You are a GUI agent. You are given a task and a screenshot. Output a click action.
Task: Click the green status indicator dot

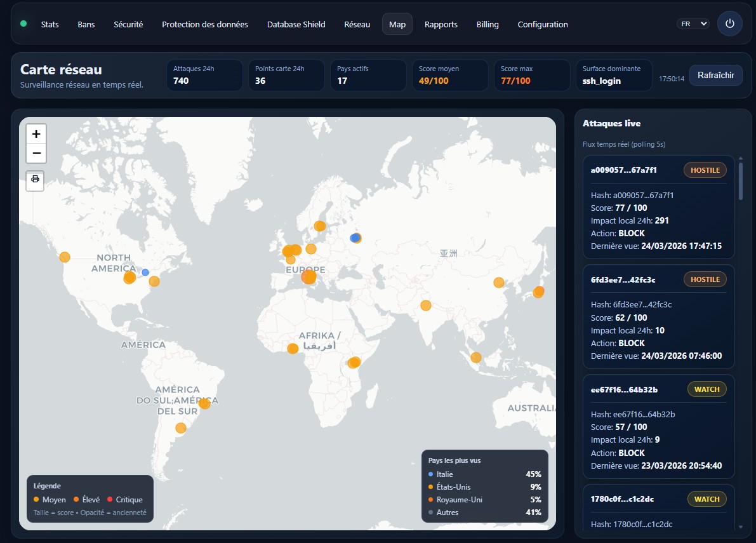click(23, 24)
